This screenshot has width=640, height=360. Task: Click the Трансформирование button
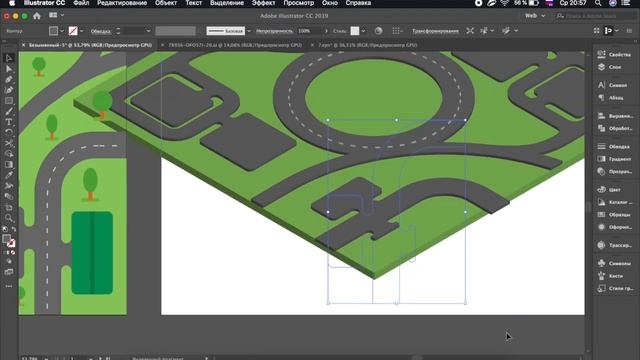coord(435,31)
